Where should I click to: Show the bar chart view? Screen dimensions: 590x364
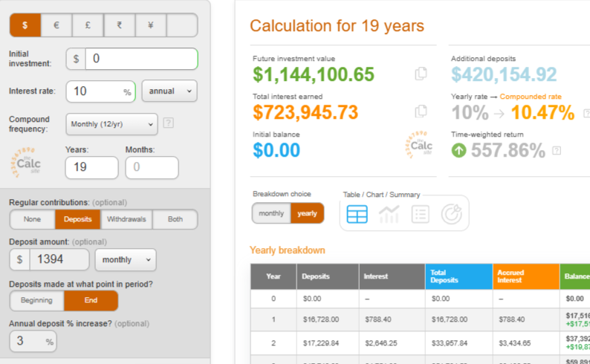389,214
